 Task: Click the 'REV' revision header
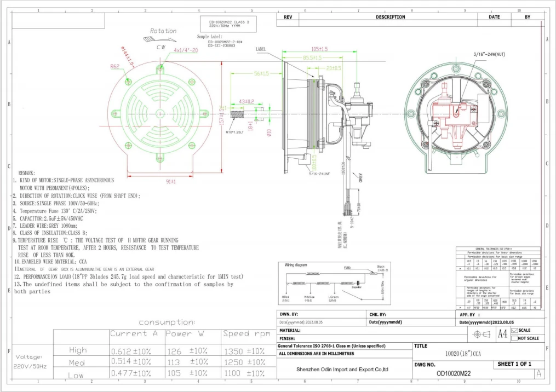tap(288, 17)
